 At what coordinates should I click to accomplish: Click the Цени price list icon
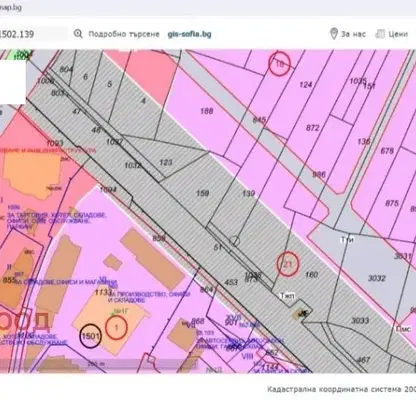coord(380,34)
